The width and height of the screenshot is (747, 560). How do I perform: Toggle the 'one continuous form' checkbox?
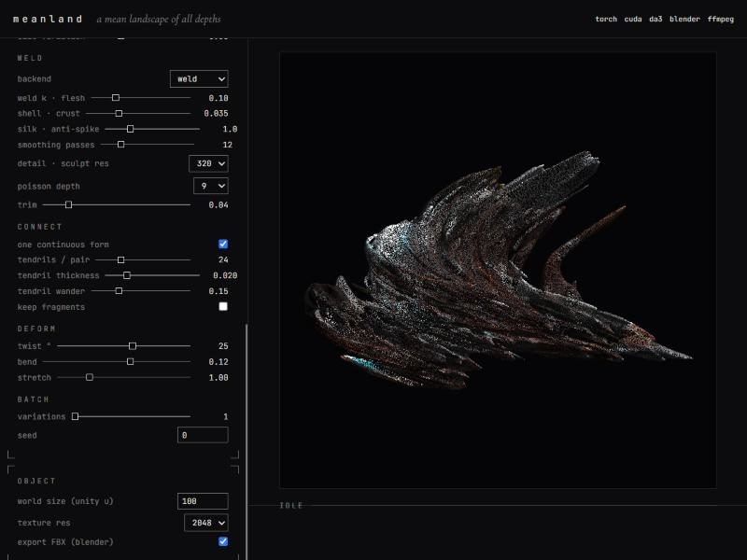point(223,244)
